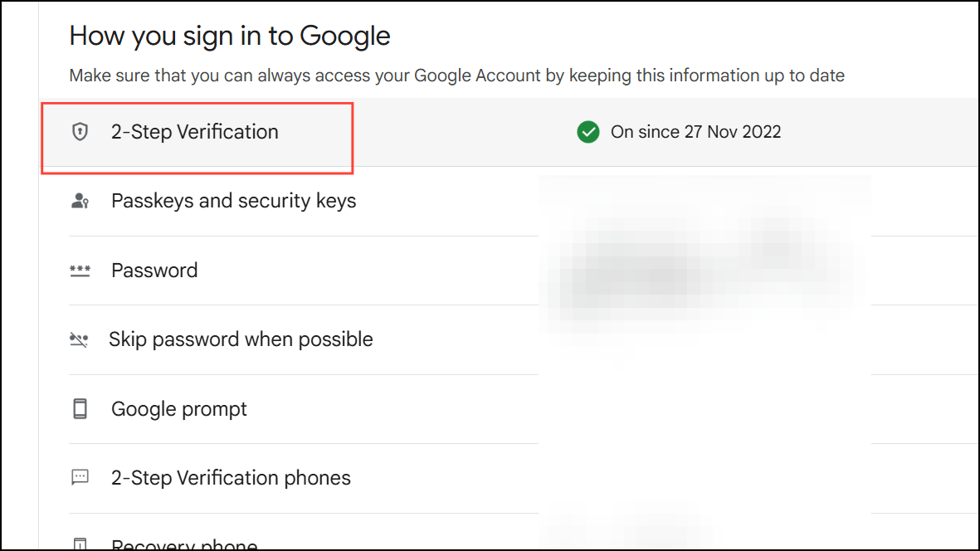Click the message icon for 2-Step Verification phones
This screenshot has width=980, height=551.
coord(80,477)
